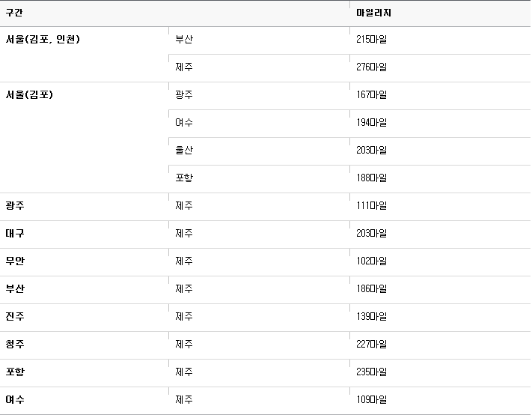The height and width of the screenshot is (415, 532).
Task: Click the 광주 destination under 서울(김포)
Action: click(x=184, y=94)
